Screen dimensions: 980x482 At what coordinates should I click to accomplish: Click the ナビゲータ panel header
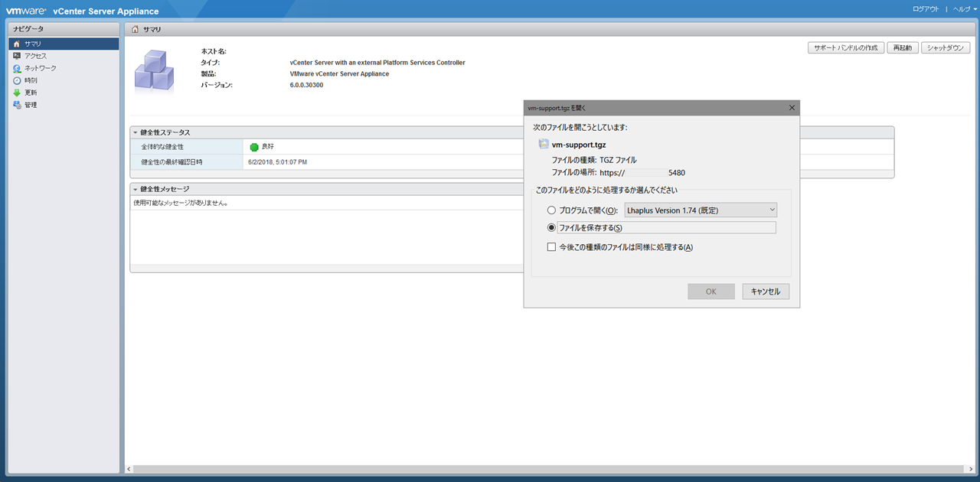(x=64, y=29)
